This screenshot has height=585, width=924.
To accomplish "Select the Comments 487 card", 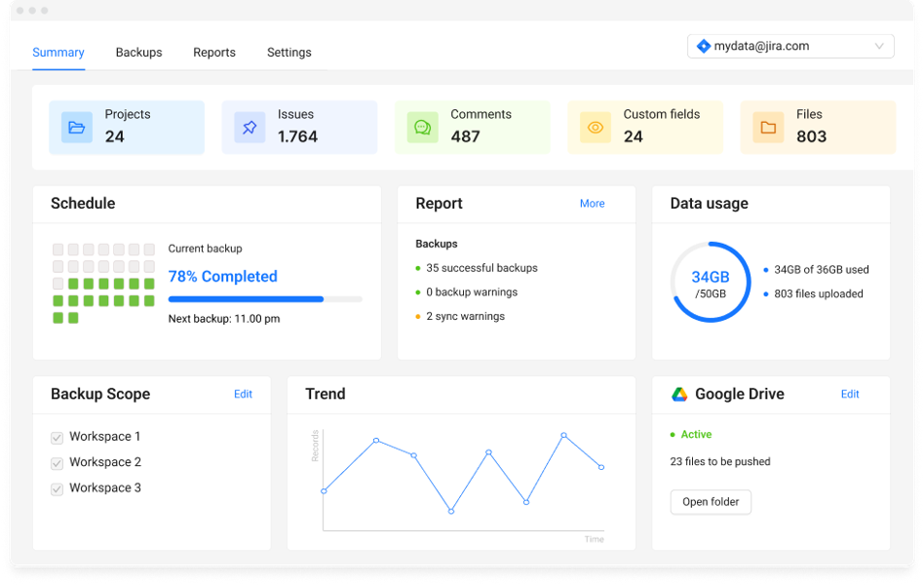I will click(473, 128).
